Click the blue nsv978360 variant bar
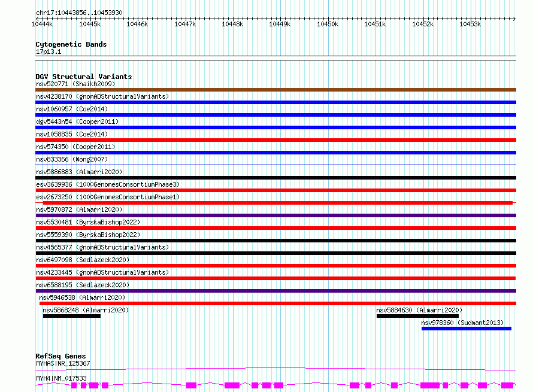The image size is (533, 392). pos(467,329)
